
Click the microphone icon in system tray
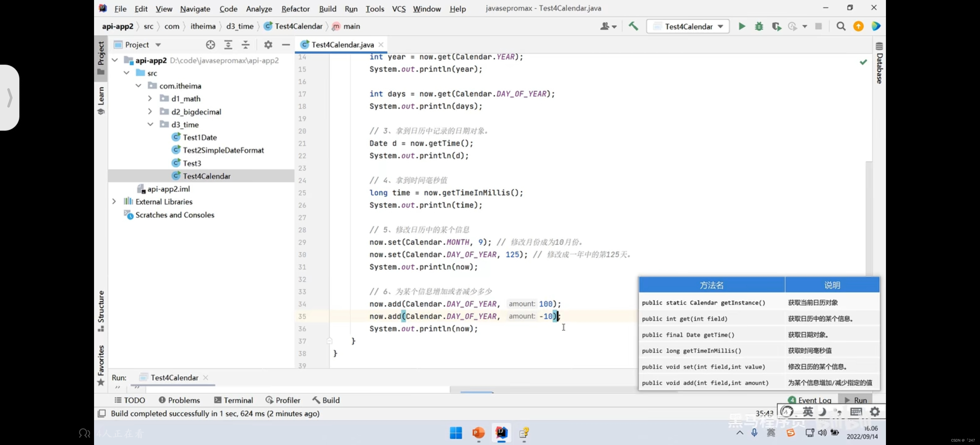tap(754, 432)
